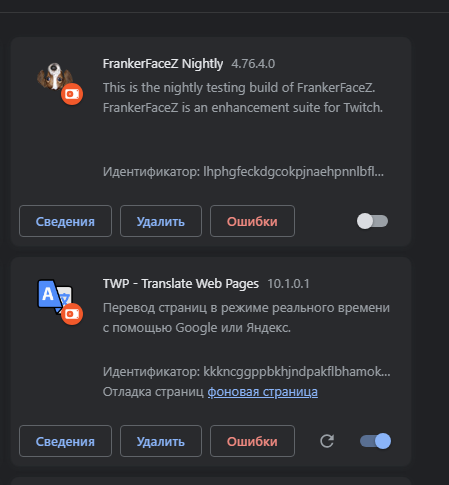Open Сведения for TWP extension

tap(65, 441)
